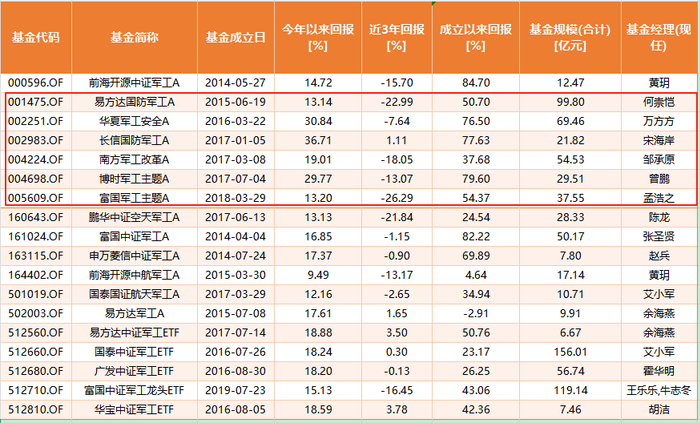
Task: Click fund code 512680.OF
Action: point(36,371)
